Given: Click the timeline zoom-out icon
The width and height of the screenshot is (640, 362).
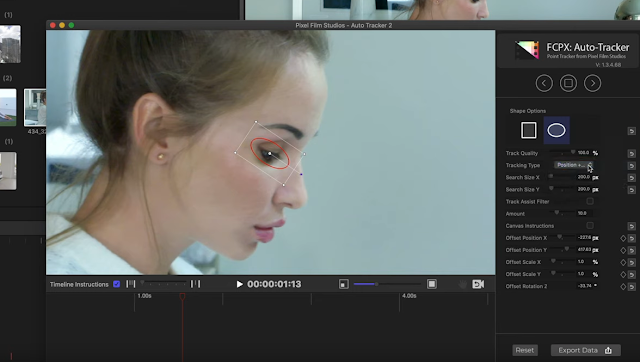Looking at the screenshot, I should [x=131, y=284].
